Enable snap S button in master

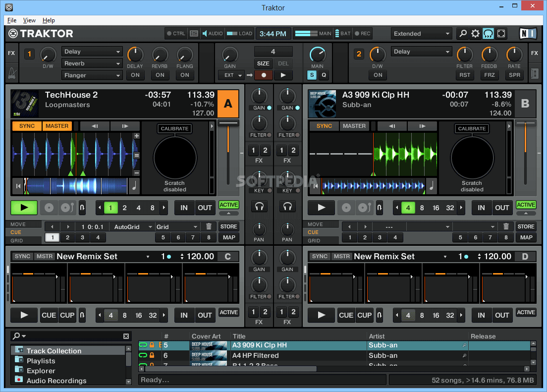312,75
